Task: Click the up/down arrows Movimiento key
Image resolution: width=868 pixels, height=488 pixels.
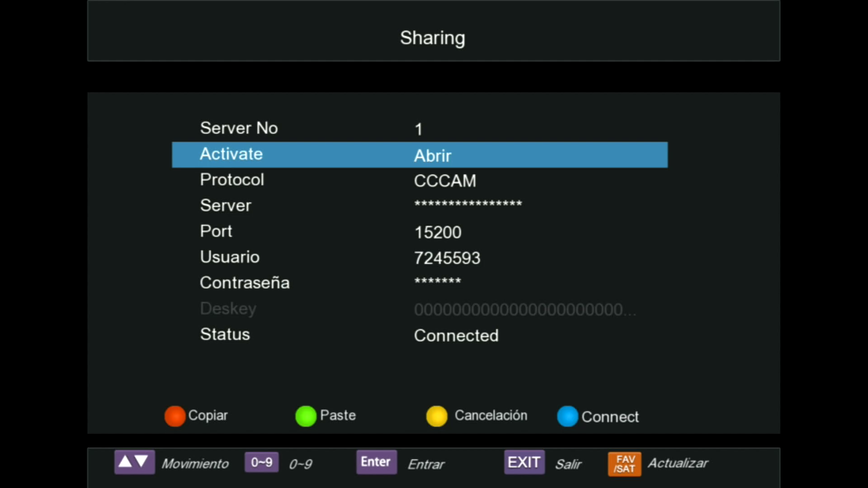Action: click(134, 462)
